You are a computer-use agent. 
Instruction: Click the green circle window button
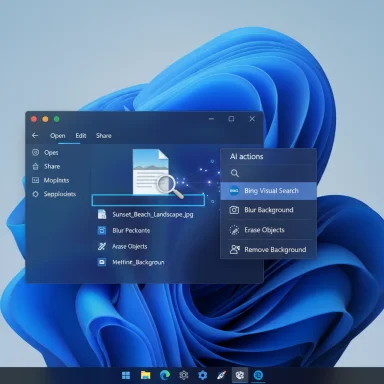[57, 119]
